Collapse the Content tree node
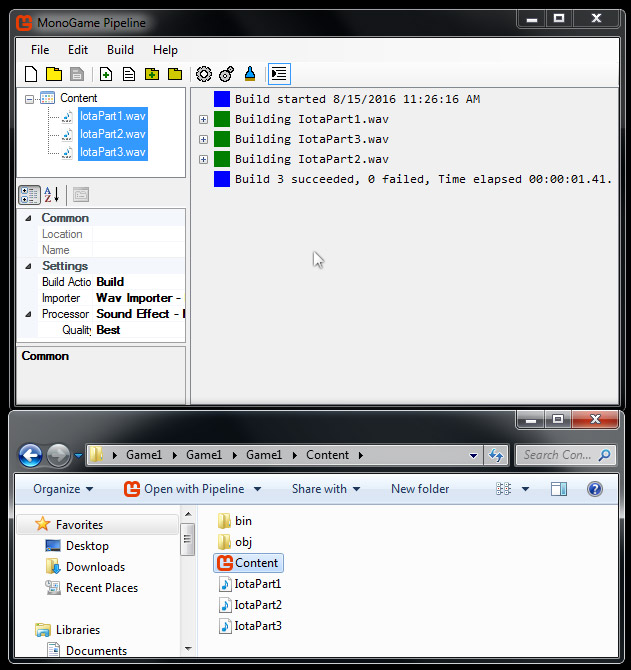 point(30,99)
